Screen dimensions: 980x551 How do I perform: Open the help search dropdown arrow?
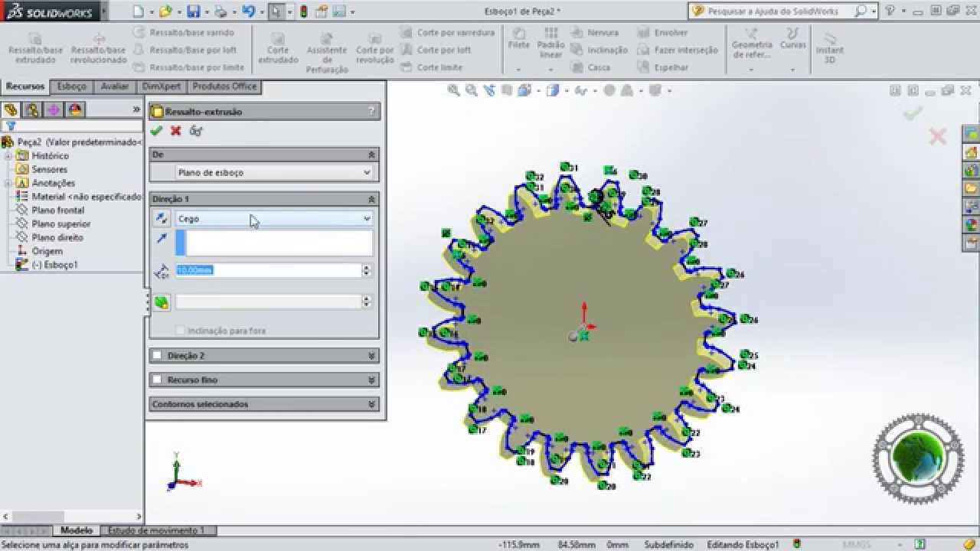coord(873,11)
